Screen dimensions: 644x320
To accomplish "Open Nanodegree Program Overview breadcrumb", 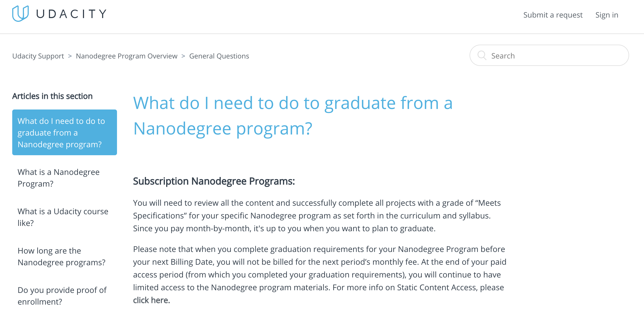I will pyautogui.click(x=127, y=56).
